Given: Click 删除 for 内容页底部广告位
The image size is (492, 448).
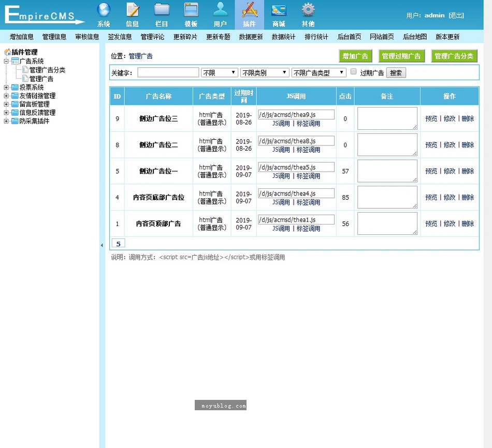Looking at the screenshot, I should pos(468,197).
